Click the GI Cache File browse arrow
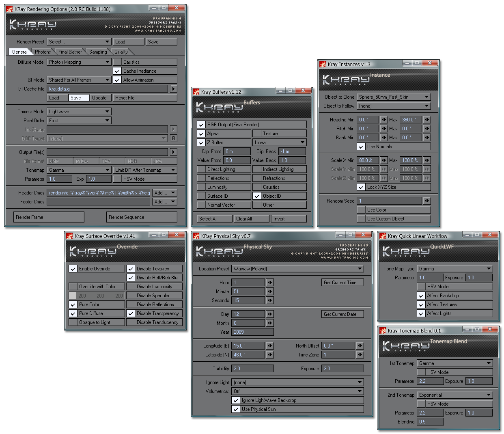504x434 pixels. [x=174, y=89]
